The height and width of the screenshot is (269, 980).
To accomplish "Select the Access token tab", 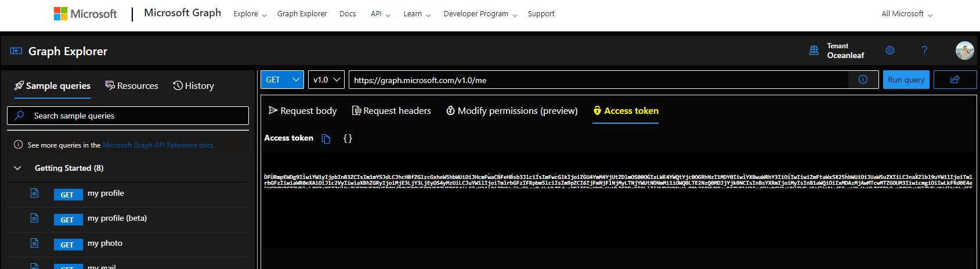I will (625, 110).
